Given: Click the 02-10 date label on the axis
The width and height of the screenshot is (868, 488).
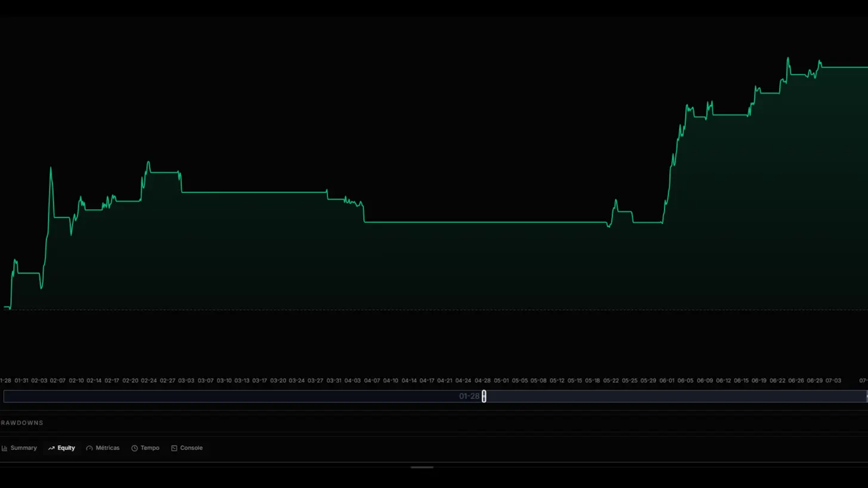Looking at the screenshot, I should click(x=76, y=381).
